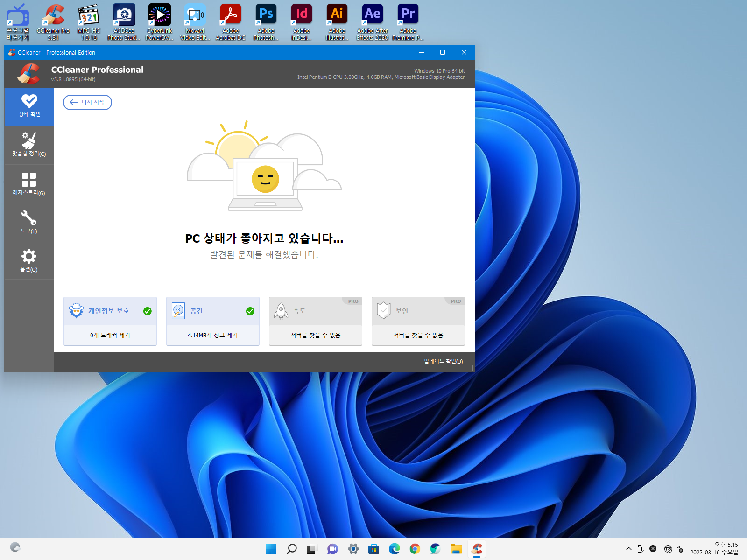Open Movavi Video Editor desktop shortcut
Viewport: 747px width, 560px height.
(x=195, y=22)
